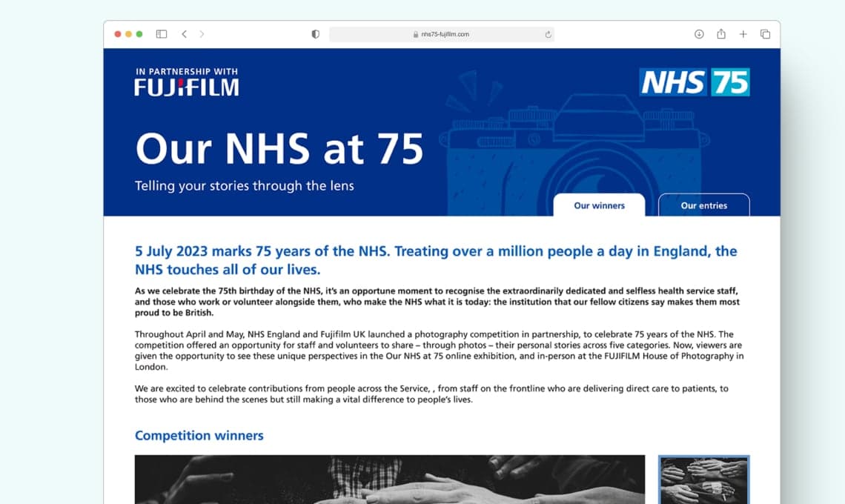Viewport: 845px width, 504px height.
Task: Show downloads via the download icon
Action: (x=699, y=34)
